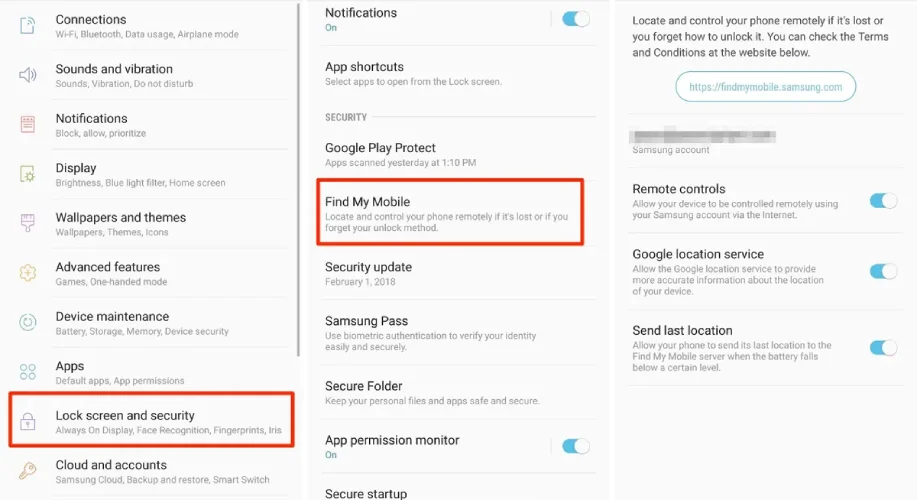Click the Wallpapers and themes icon
Screen dimensions: 917x500
pyautogui.click(x=27, y=223)
